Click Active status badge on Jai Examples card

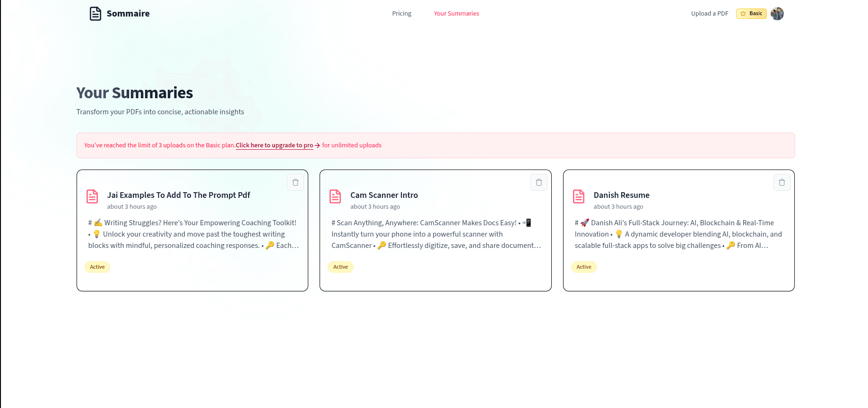(x=97, y=267)
